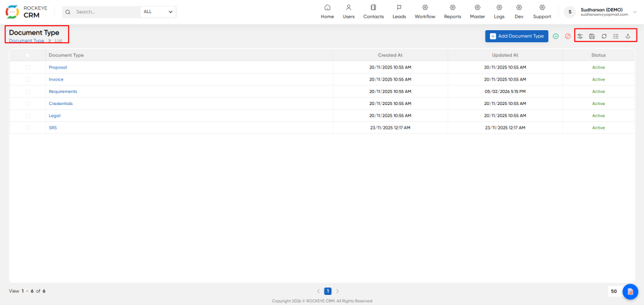
Task: Sort by Status column header
Action: (x=599, y=55)
